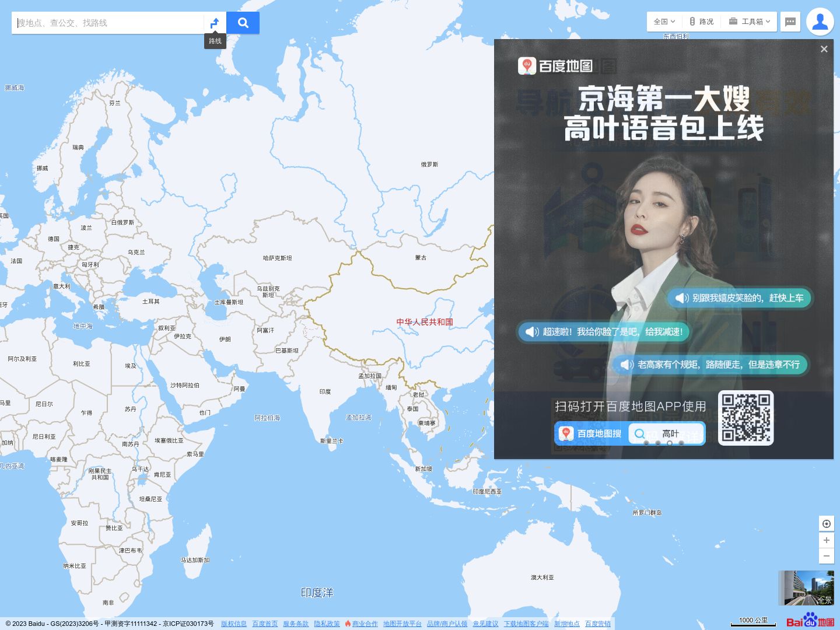Click the 乌克兰 map label
The image size is (840, 630).
point(136,253)
